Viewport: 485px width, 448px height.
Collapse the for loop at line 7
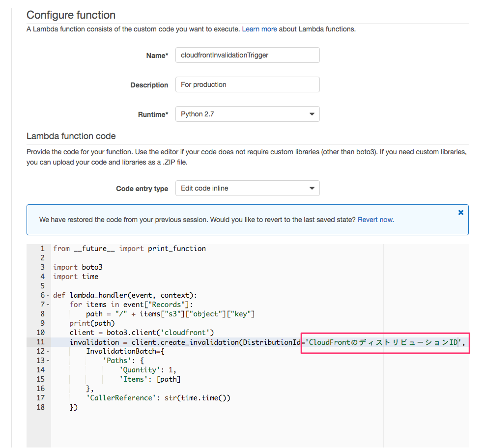click(x=48, y=305)
